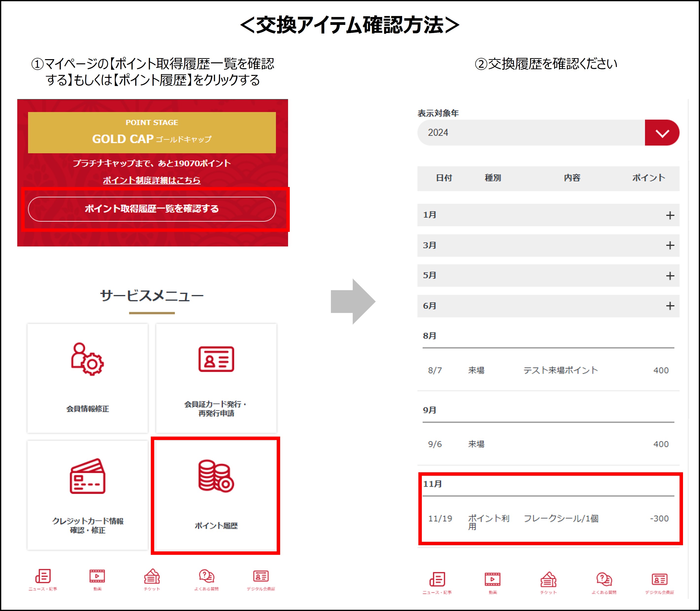Click the 会員情報修正 person-gear icon
The width and height of the screenshot is (700, 611).
[87, 359]
